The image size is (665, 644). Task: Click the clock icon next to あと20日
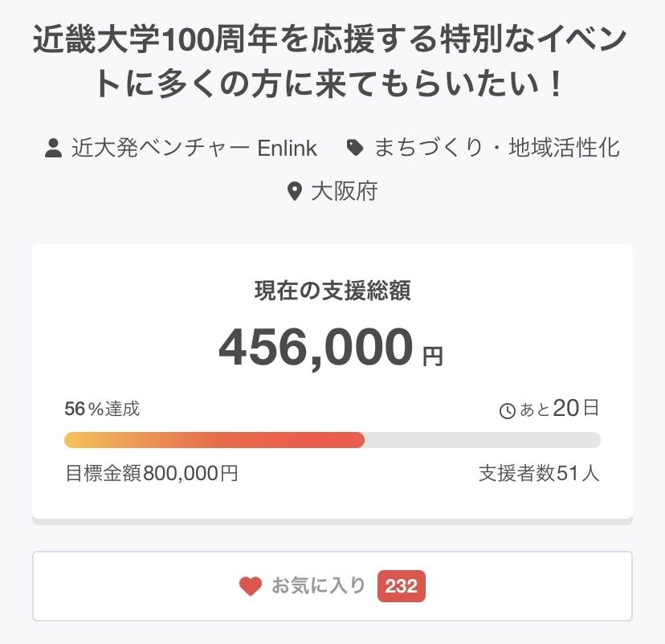pyautogui.click(x=508, y=411)
